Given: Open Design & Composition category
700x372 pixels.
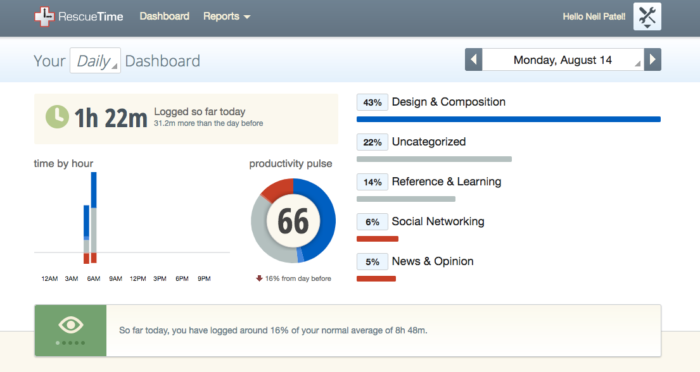Looking at the screenshot, I should click(x=448, y=102).
